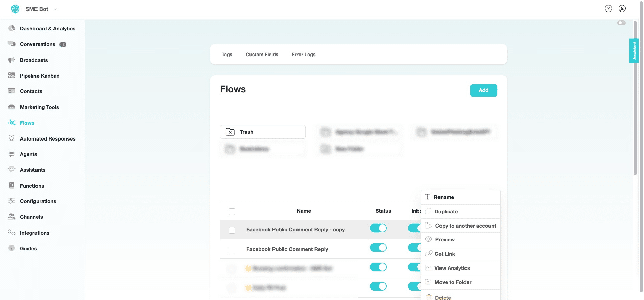The image size is (644, 300).
Task: Click the Trash folder X icon
Action: pos(230,132)
